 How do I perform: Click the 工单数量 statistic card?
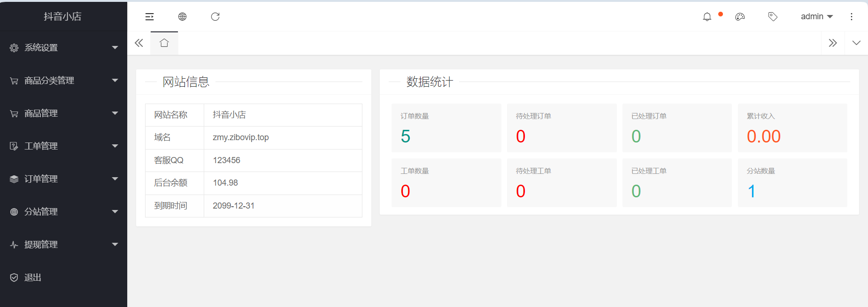pyautogui.click(x=446, y=183)
